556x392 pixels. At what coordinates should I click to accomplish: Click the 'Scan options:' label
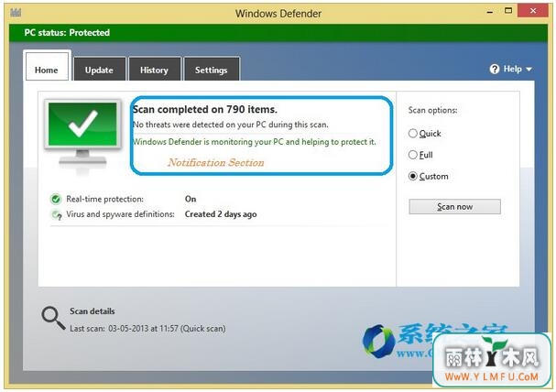coord(432,110)
